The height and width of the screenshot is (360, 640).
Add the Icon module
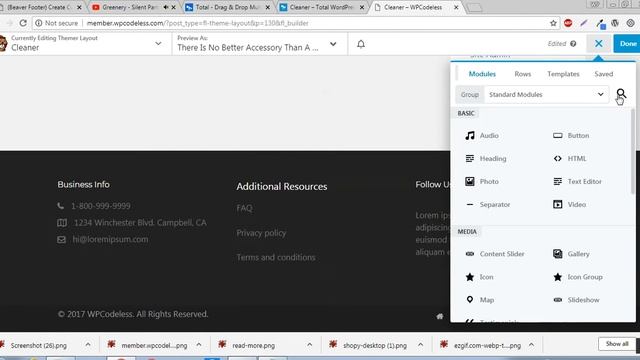click(x=480, y=277)
